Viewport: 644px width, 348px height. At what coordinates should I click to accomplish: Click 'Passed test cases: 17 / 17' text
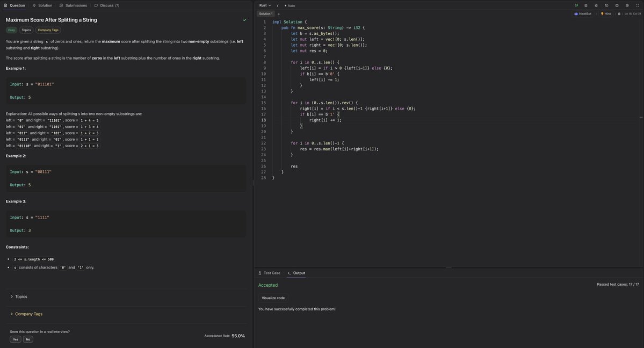pyautogui.click(x=618, y=284)
